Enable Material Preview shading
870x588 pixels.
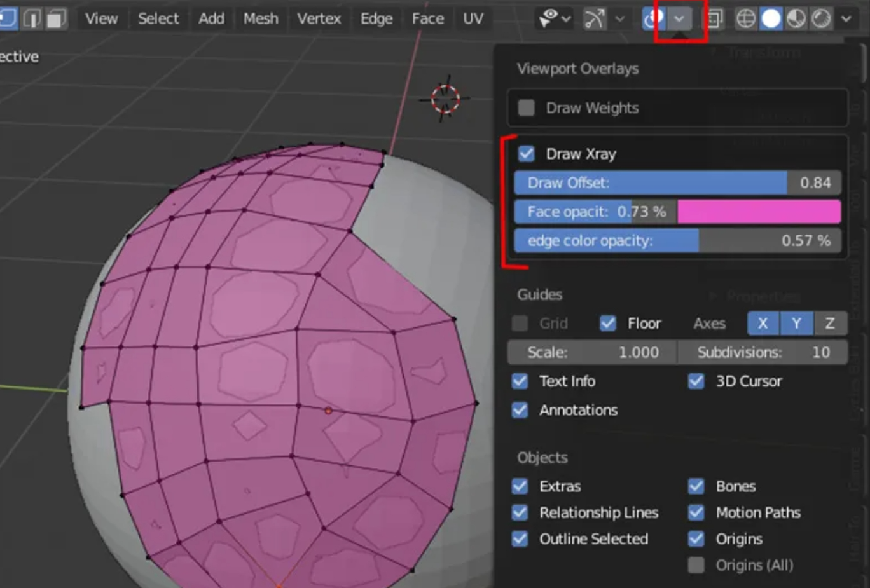pos(797,18)
